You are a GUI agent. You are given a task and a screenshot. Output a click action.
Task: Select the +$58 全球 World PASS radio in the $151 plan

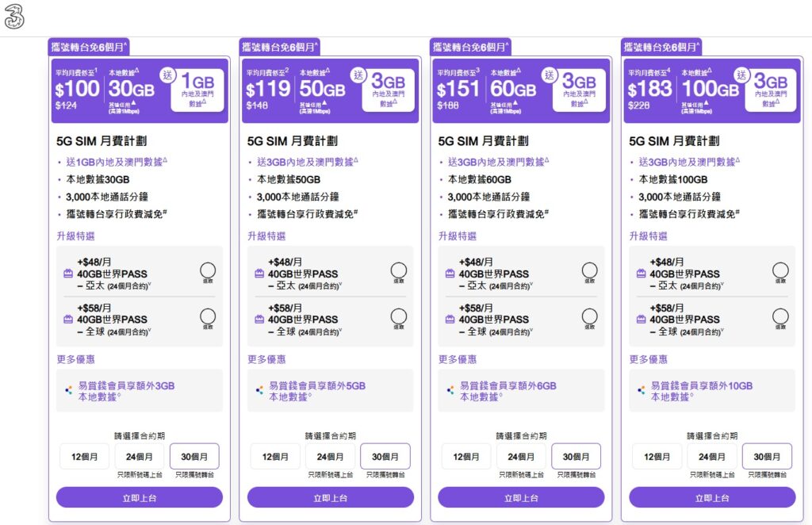pyautogui.click(x=590, y=316)
